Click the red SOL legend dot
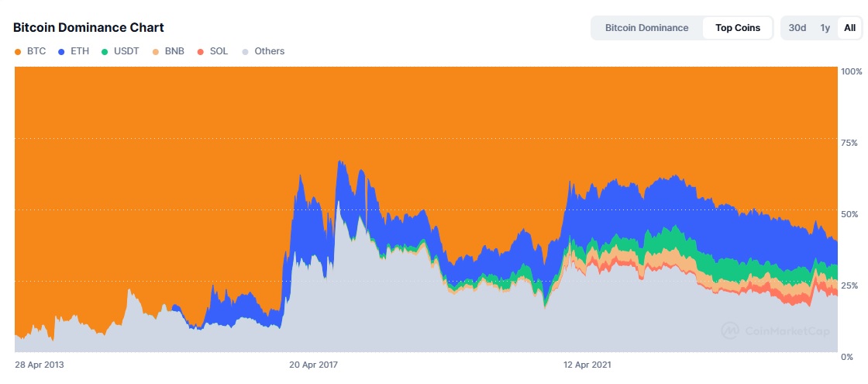Screen dimensions: 868x384 coord(201,51)
